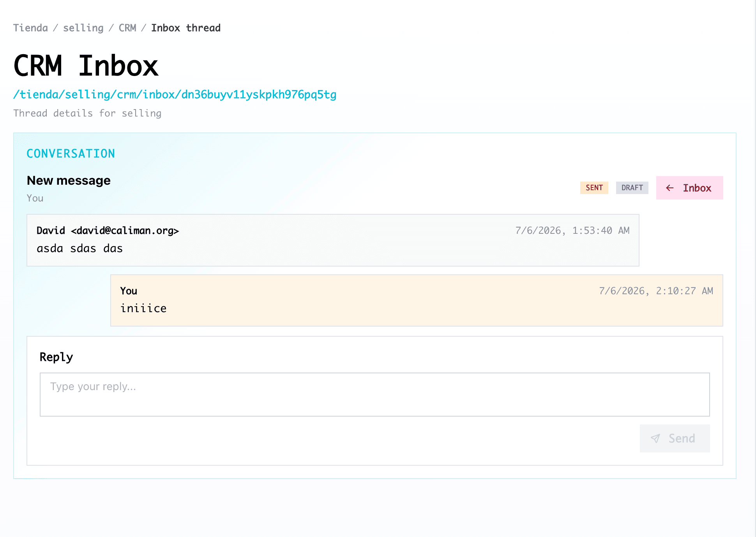Viewport: 756px width, 537px height.
Task: Click the Send button label
Action: click(682, 438)
